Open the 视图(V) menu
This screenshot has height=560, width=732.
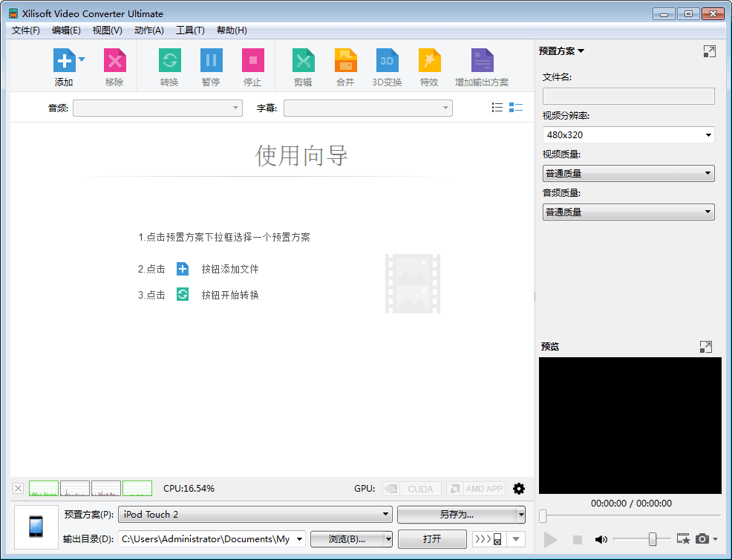108,30
